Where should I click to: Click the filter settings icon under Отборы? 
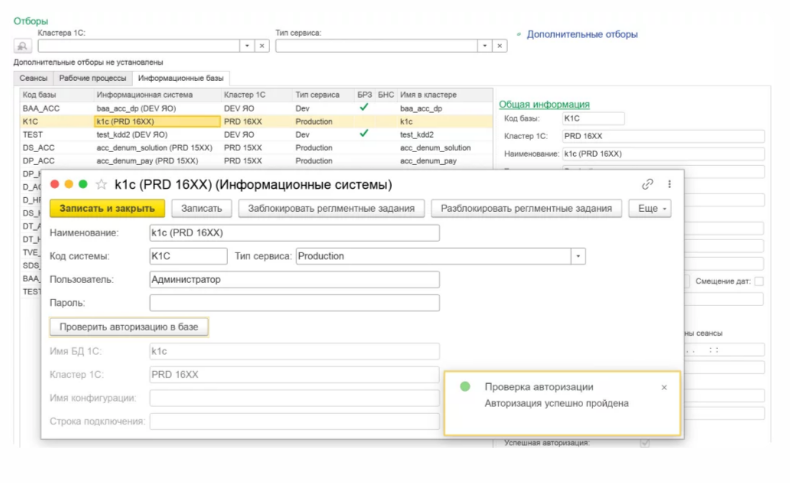[22, 46]
